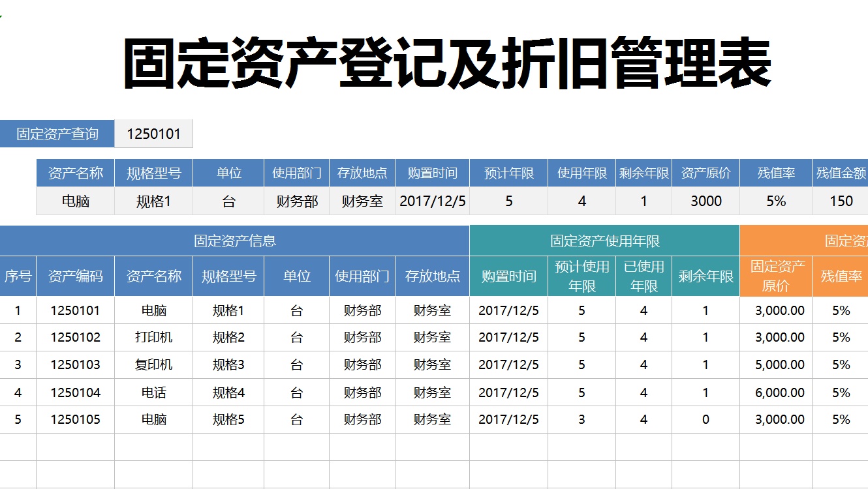Viewport: 868px width, 489px height.
Task: Select the 剩余年限 value 0 in row 5
Action: tap(705, 419)
